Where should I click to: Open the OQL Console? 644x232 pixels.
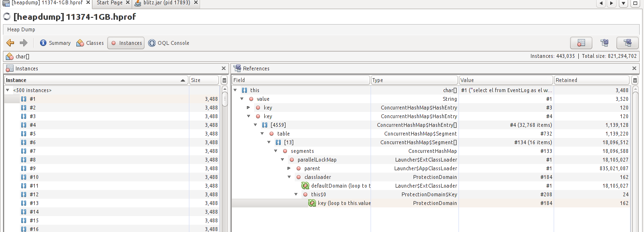pyautogui.click(x=169, y=43)
